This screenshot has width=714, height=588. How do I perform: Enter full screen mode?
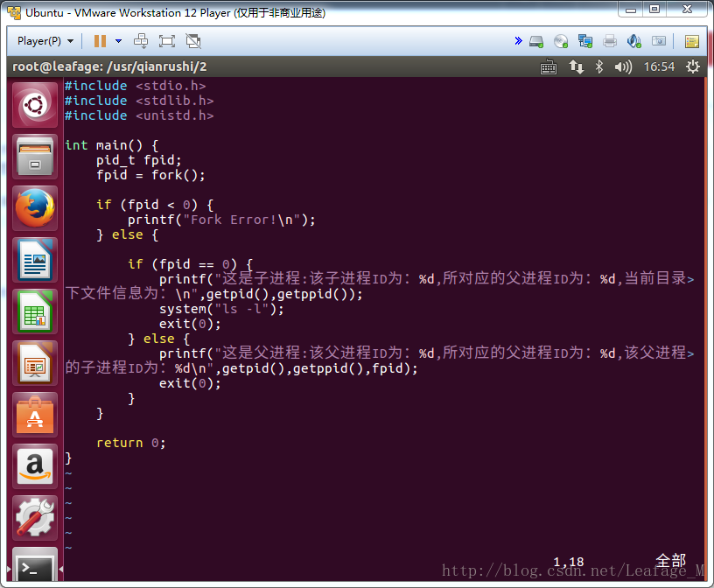click(x=167, y=41)
